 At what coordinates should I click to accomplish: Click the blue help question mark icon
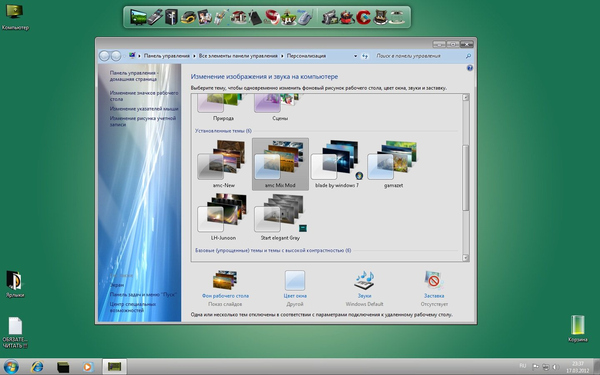[470, 68]
